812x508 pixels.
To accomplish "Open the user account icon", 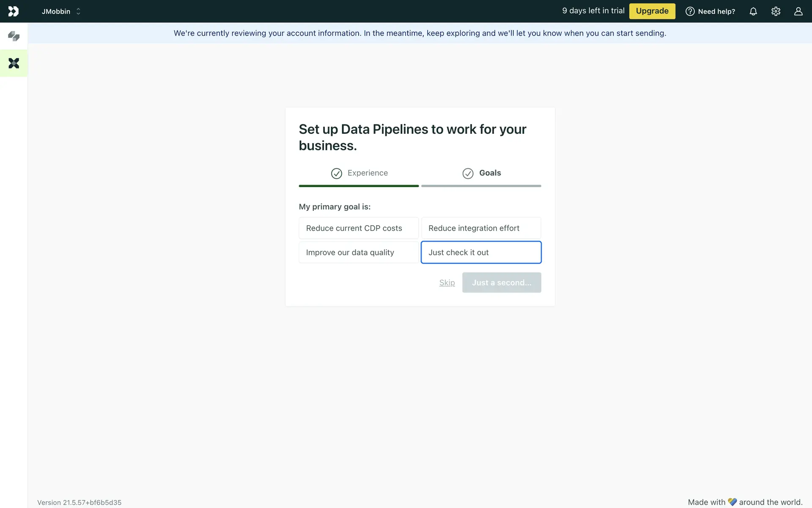I will [798, 11].
